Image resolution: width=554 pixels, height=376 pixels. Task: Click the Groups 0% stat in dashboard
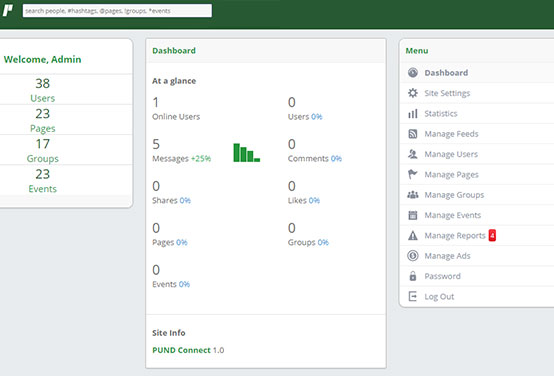(308, 242)
